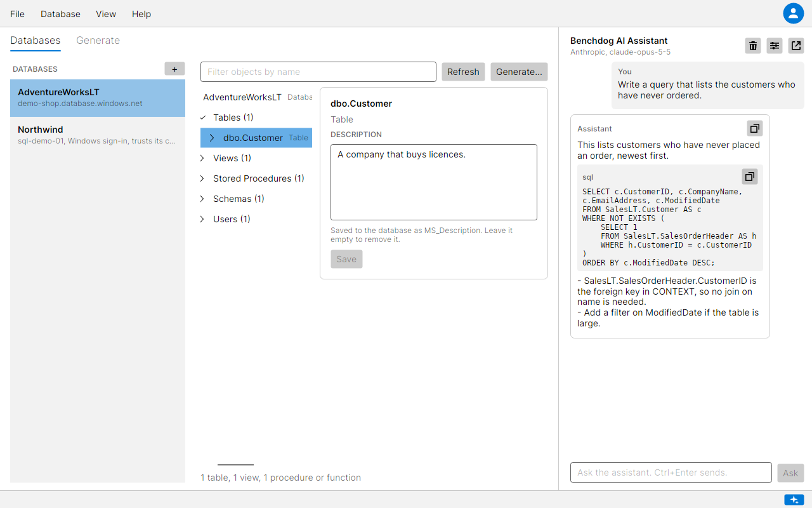Open the Help menu
The width and height of the screenshot is (812, 508).
click(x=141, y=14)
